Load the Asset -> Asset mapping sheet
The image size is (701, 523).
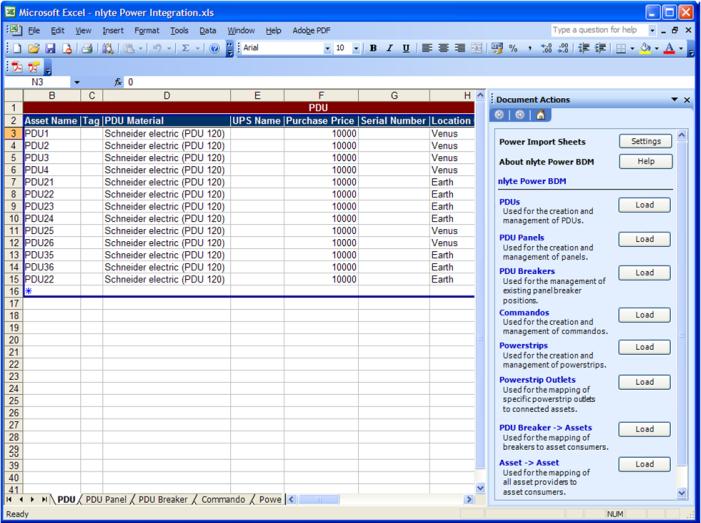click(x=644, y=464)
